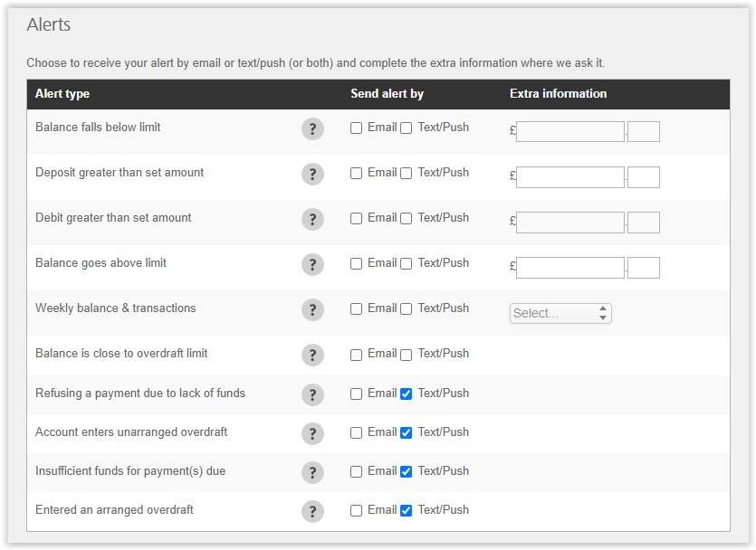Open help for Deposit greater than set amount
The height and width of the screenshot is (550, 756).
(x=312, y=175)
